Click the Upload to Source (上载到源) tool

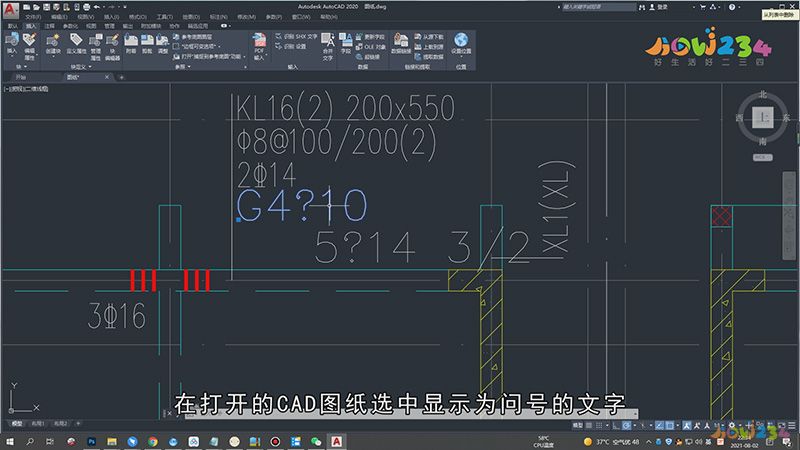click(429, 46)
